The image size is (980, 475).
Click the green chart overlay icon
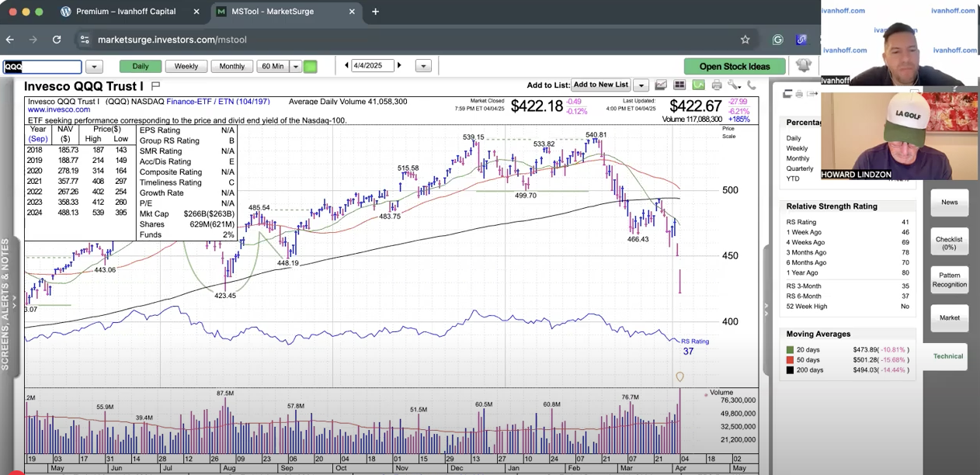tap(698, 85)
